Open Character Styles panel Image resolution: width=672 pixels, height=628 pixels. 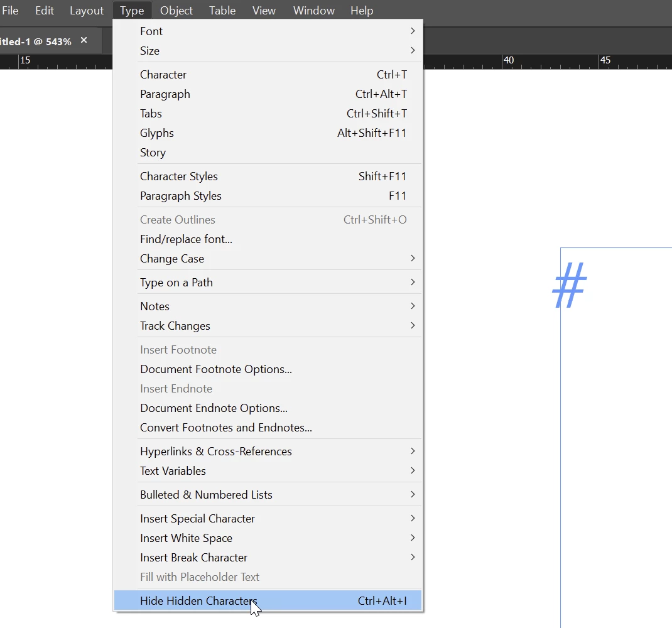(268, 176)
